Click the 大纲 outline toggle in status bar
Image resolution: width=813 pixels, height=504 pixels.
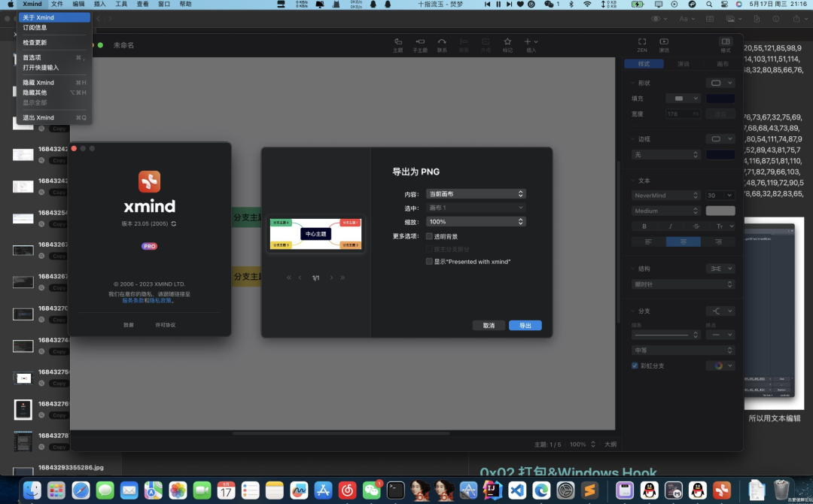pyautogui.click(x=611, y=445)
